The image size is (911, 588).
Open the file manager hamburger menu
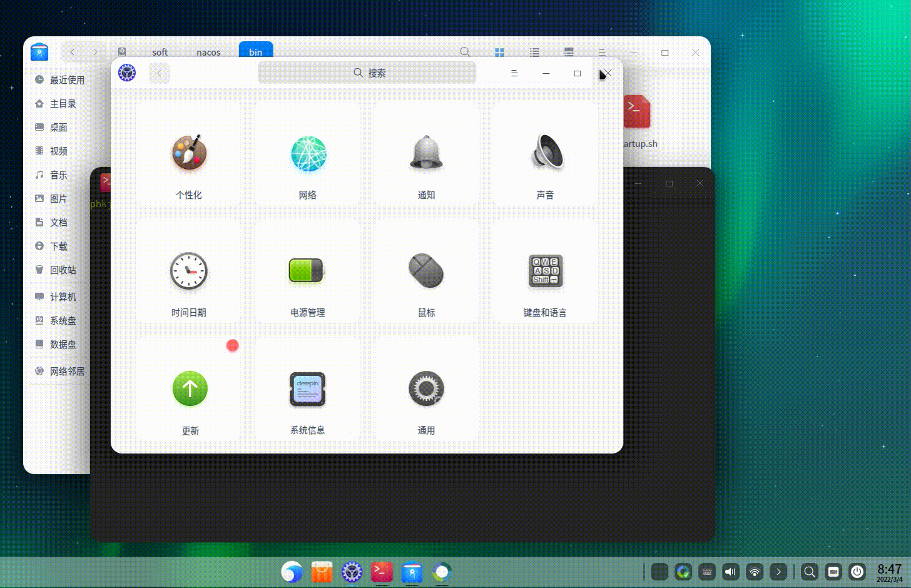pyautogui.click(x=601, y=53)
